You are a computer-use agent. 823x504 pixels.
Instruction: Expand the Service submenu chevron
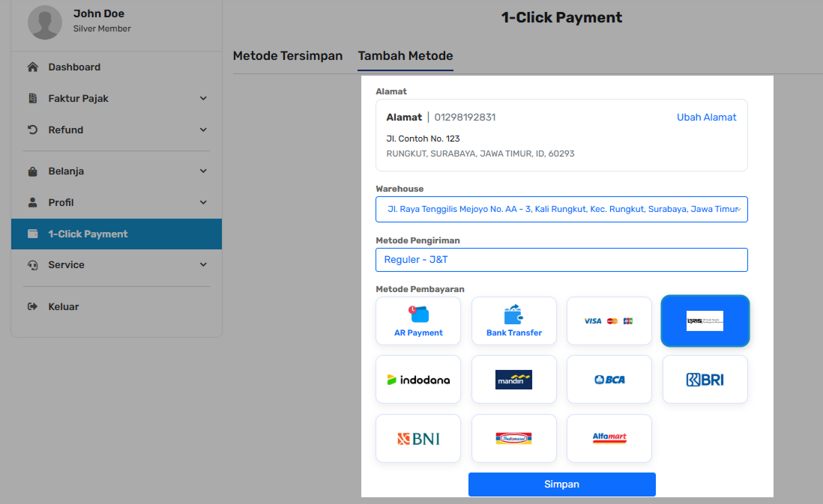click(x=203, y=265)
